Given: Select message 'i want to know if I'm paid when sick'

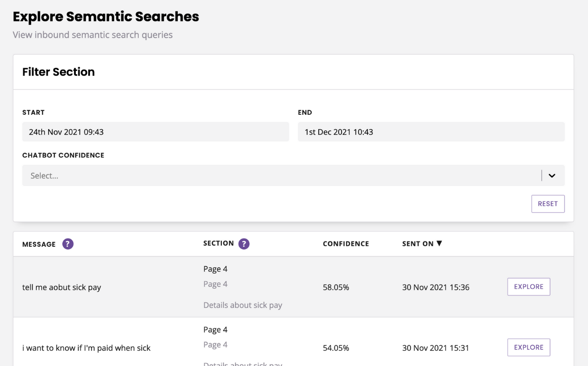Looking at the screenshot, I should (86, 348).
